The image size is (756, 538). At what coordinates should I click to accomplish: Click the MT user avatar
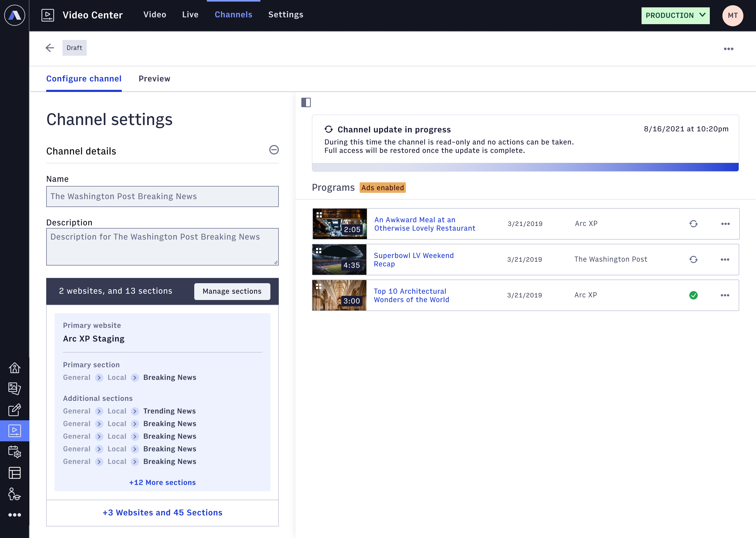[x=732, y=15]
